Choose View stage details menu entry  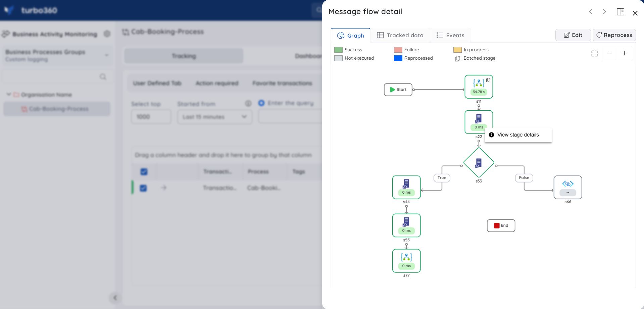tap(518, 135)
